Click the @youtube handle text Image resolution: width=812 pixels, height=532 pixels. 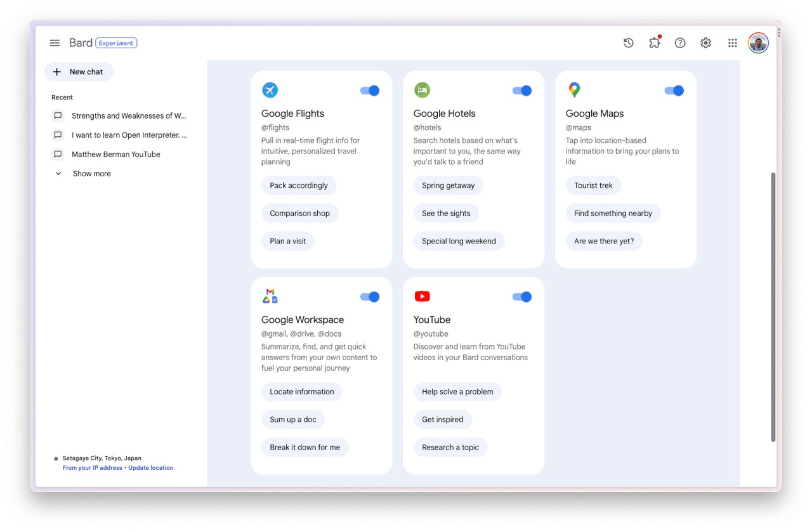431,334
